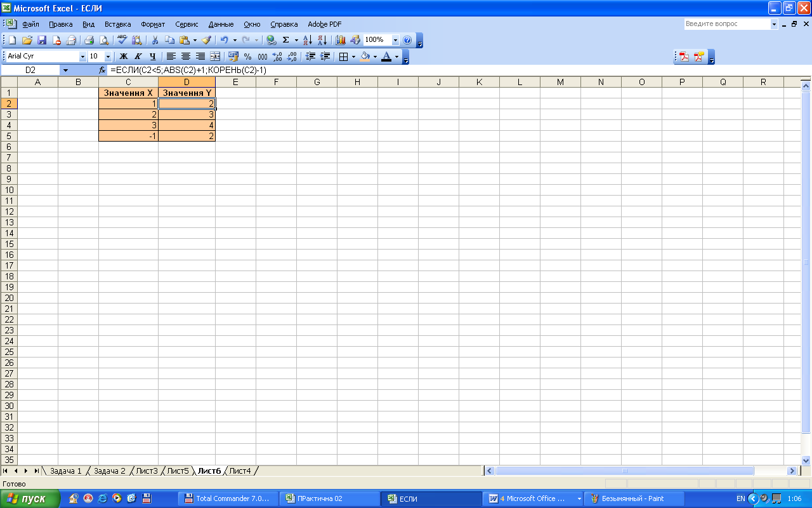This screenshot has height=508, width=812.
Task: Decrease the cell indent
Action: (x=311, y=57)
